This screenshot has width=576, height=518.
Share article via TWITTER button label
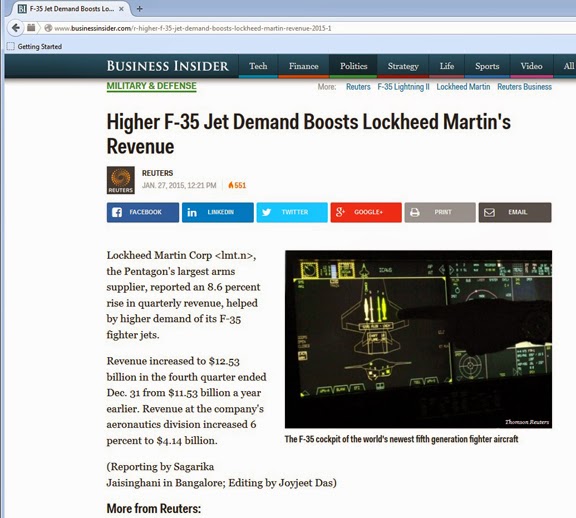pyautogui.click(x=295, y=212)
